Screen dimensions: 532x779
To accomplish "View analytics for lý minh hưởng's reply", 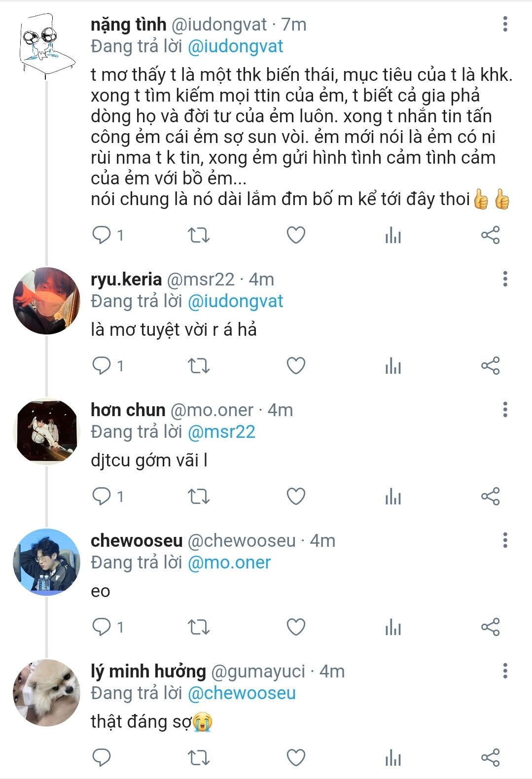I will [393, 758].
